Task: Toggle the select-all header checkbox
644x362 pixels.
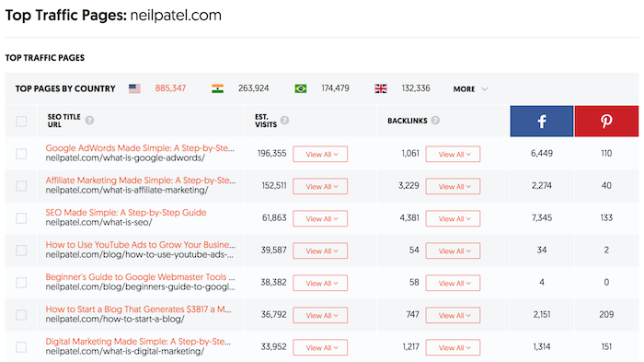Action: click(x=21, y=122)
